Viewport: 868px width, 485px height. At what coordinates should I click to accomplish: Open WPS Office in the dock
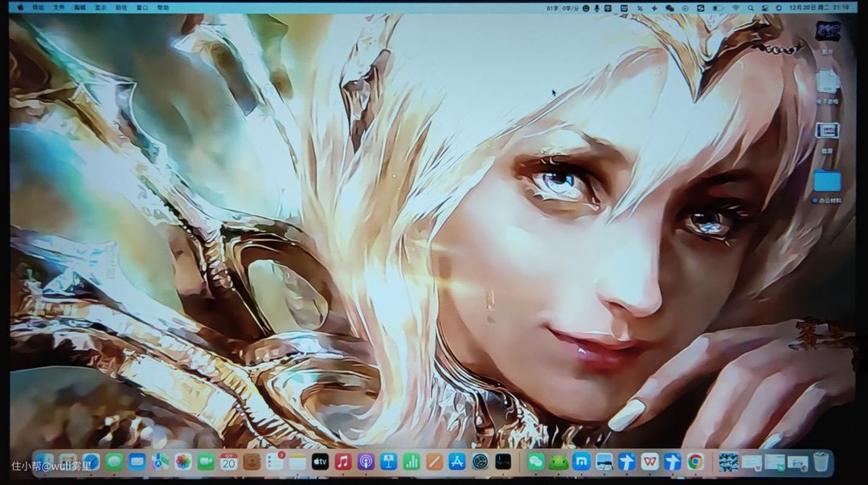point(649,462)
